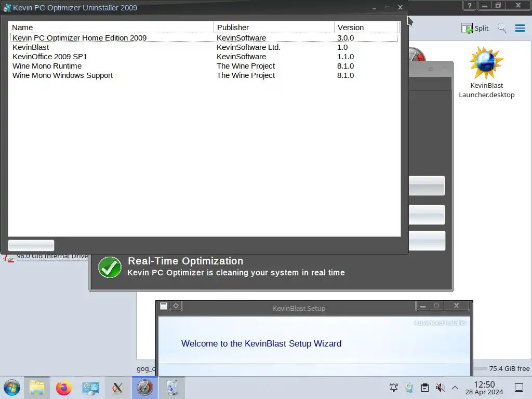The height and width of the screenshot is (399, 532).
Task: Open the file manager hamburger menu
Action: 520,28
